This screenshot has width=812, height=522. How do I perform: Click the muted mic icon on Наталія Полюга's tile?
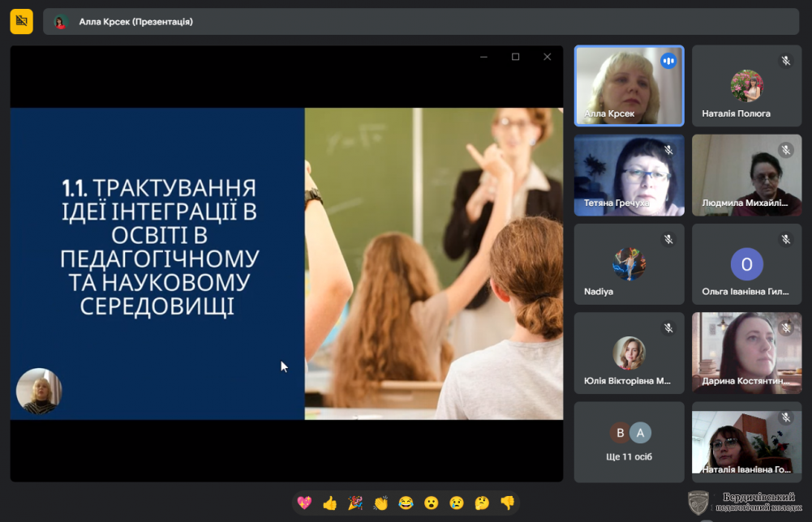point(785,61)
